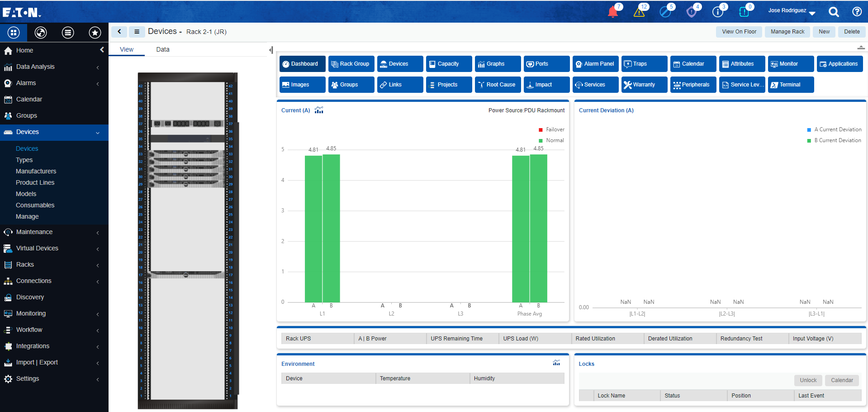Open chart icon next to Current (A)
This screenshot has height=412, width=868.
[319, 110]
